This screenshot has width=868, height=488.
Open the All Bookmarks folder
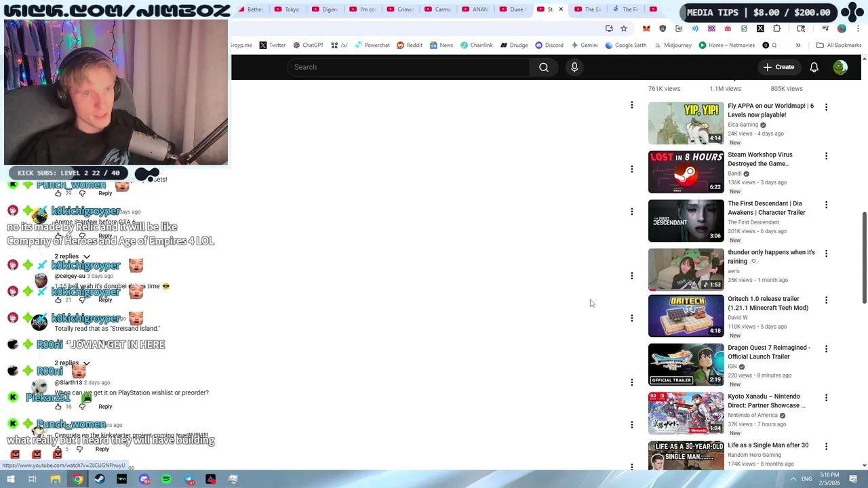coord(839,45)
